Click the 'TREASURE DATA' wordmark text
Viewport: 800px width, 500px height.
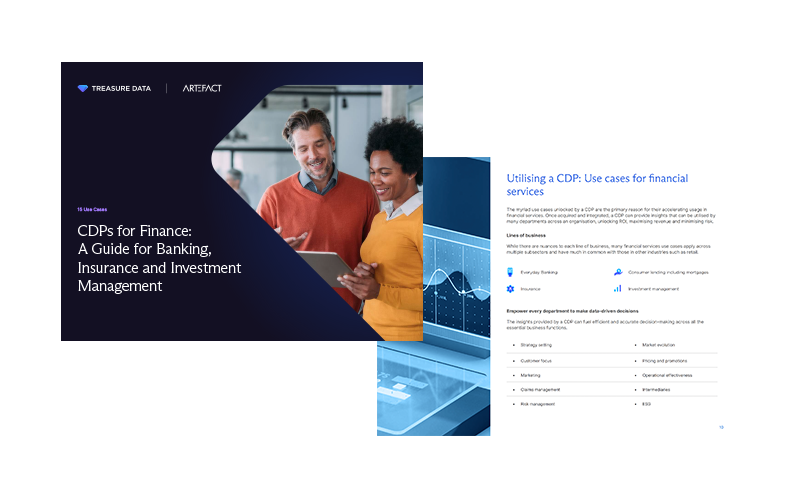tap(121, 88)
